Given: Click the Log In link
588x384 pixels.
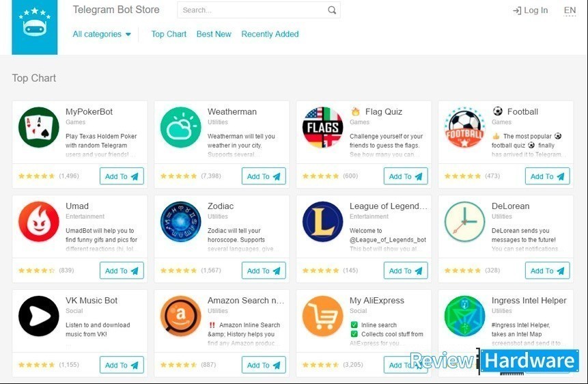Looking at the screenshot, I should click(530, 10).
